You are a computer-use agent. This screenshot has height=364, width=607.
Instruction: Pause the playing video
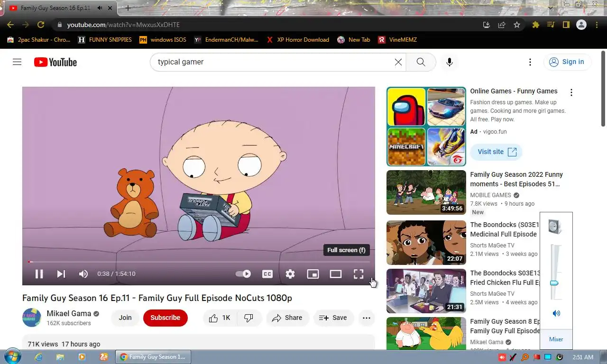(x=39, y=274)
